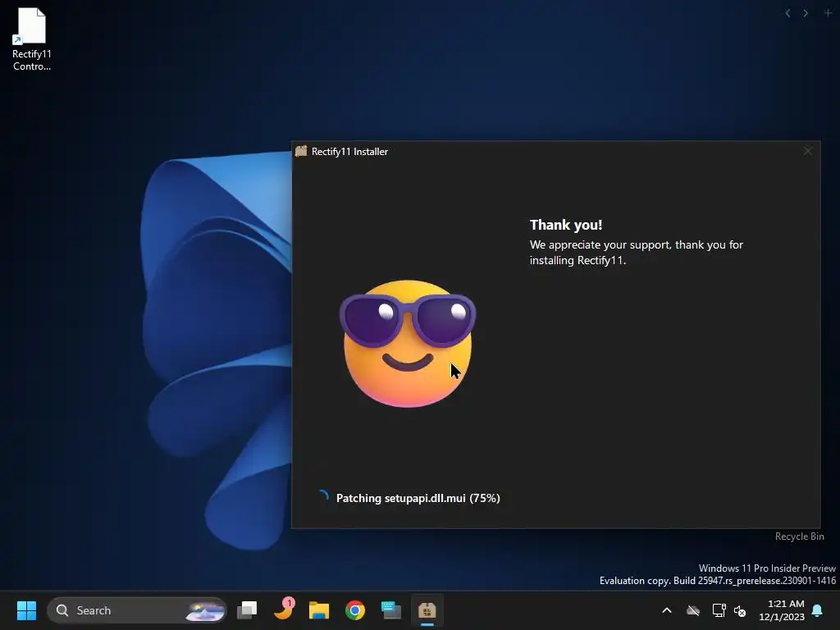840x630 pixels.
Task: Open the network status tray icon
Action: (719, 610)
